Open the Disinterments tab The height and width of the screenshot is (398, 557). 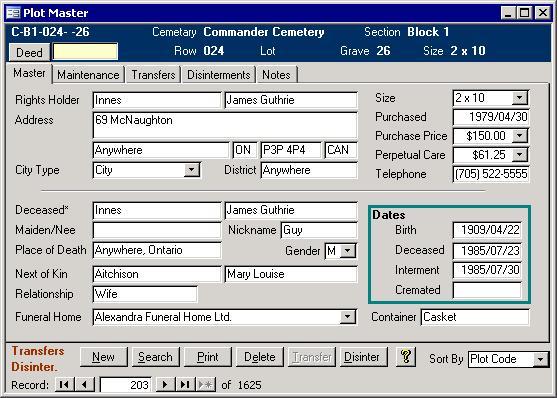[x=219, y=75]
